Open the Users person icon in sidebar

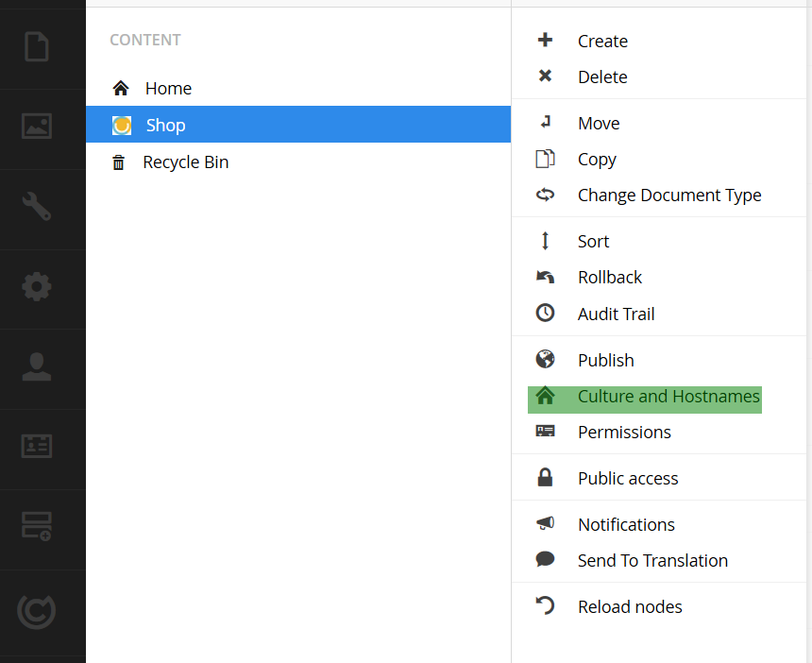(37, 366)
